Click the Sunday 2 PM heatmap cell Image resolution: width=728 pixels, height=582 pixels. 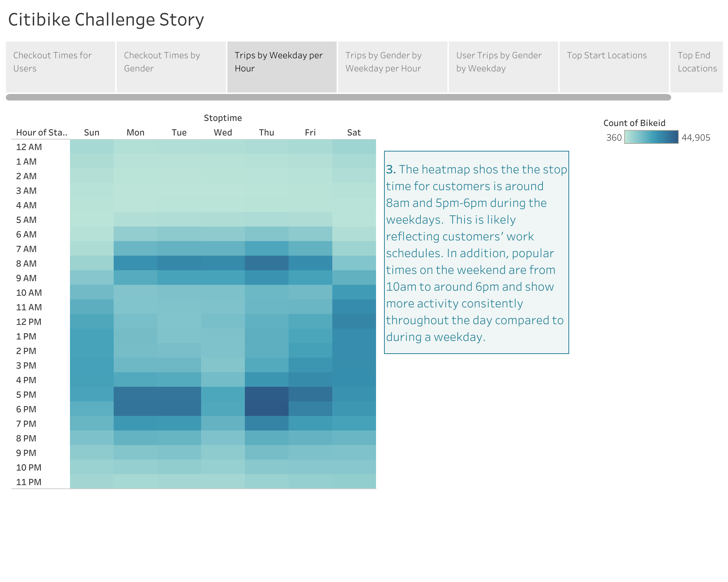click(92, 351)
